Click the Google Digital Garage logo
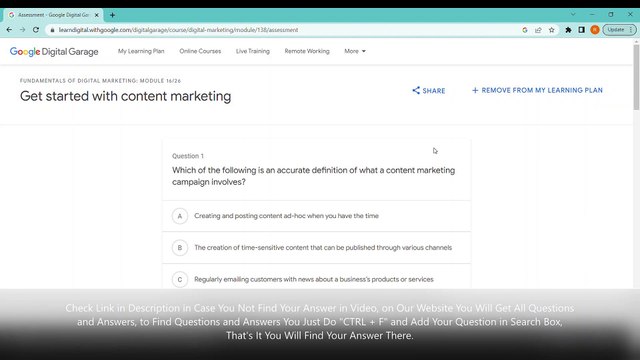 point(54,51)
